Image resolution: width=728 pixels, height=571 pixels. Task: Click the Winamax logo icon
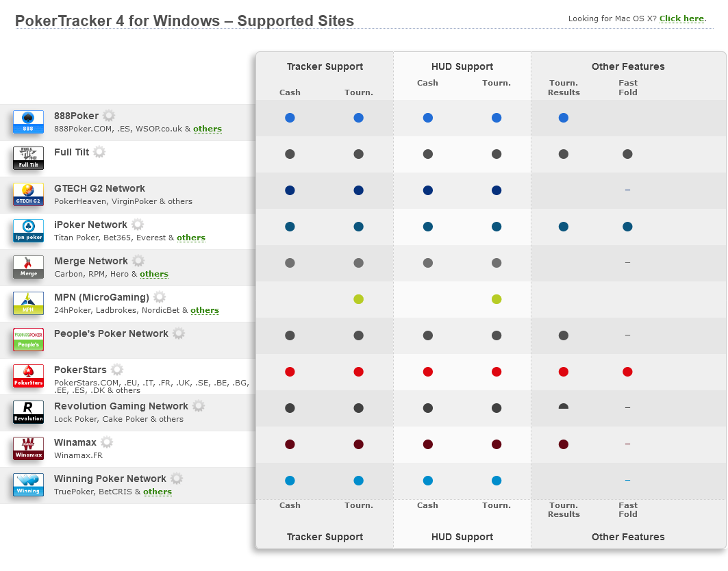point(28,448)
